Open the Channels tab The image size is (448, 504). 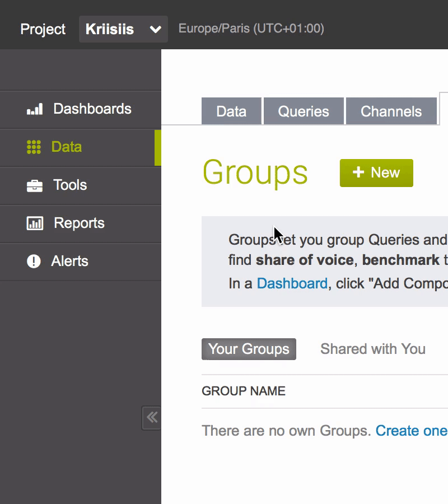pos(391,111)
